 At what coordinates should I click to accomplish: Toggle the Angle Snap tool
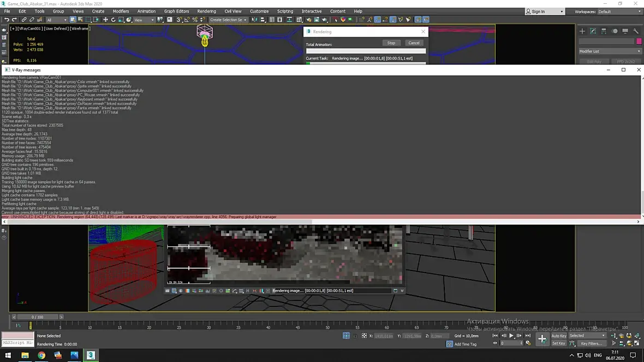tap(187, 20)
